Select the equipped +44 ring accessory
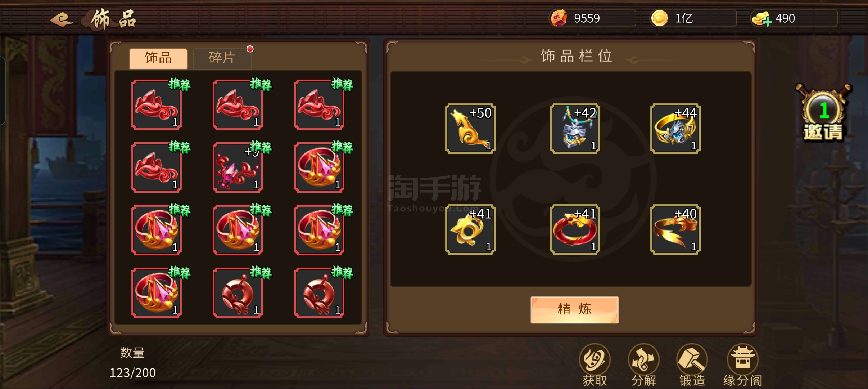Image resolution: width=868 pixels, height=389 pixels. pos(675,129)
